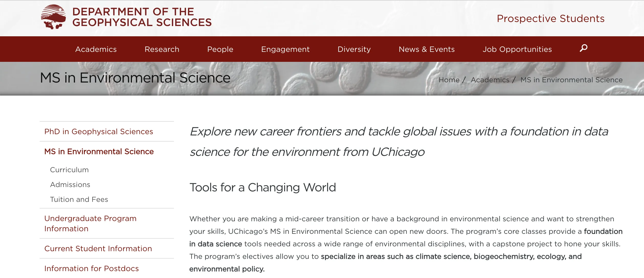
Task: Select Engagement in the navigation bar
Action: point(285,49)
